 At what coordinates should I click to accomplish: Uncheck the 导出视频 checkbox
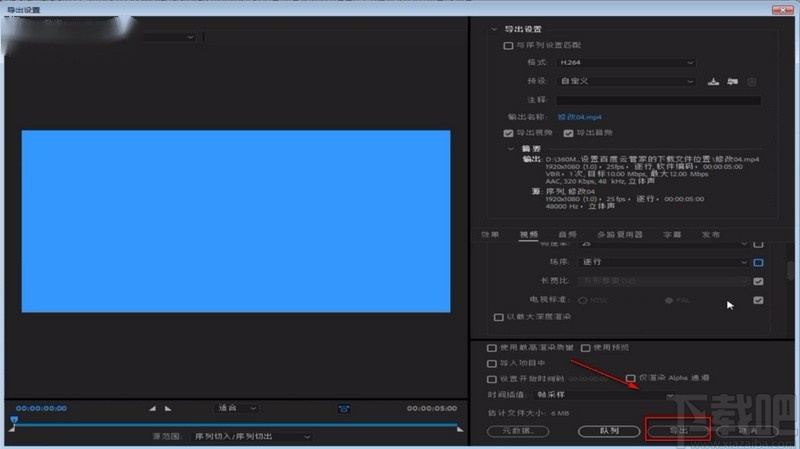click(x=508, y=133)
